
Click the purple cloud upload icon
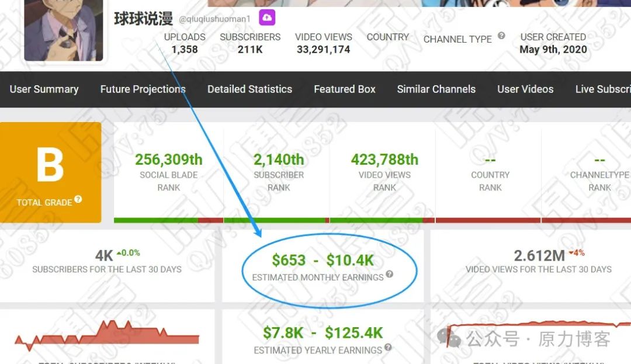coord(266,18)
